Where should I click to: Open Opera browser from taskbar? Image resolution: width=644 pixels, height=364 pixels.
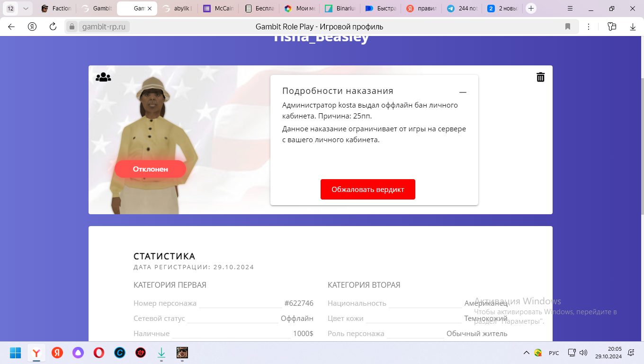[99, 353]
